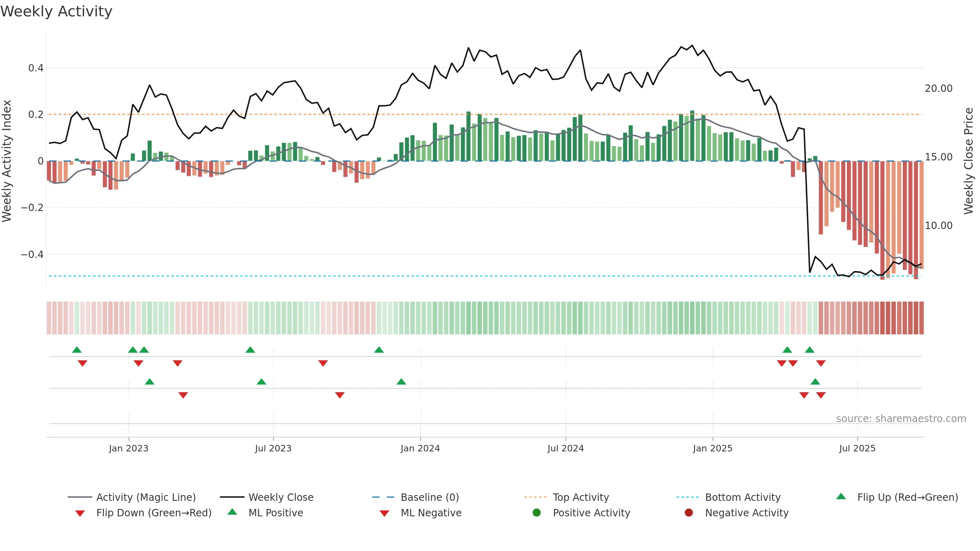Click the green triangle icon beside Flip Up legend
Viewport: 980px width, 551px height.
click(841, 496)
